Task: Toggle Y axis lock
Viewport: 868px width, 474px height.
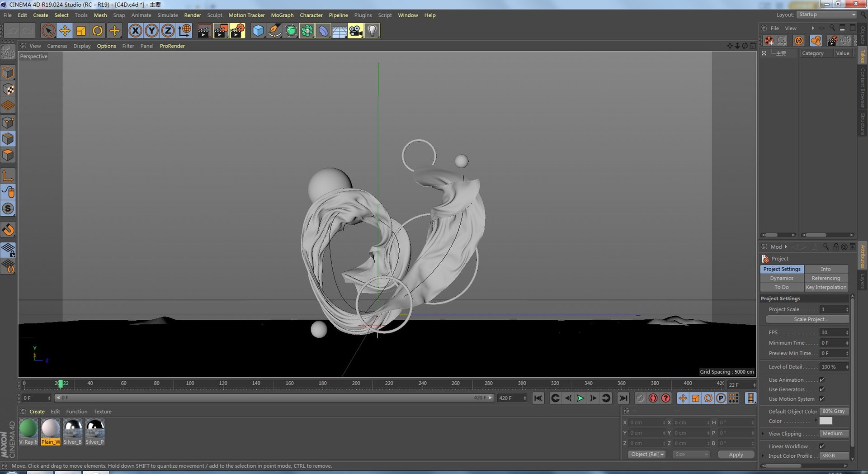Action: click(x=151, y=31)
